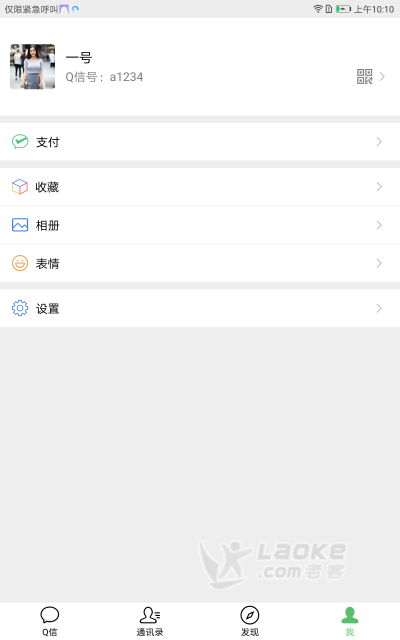Tap the blue 相册 picture icon

tap(20, 225)
